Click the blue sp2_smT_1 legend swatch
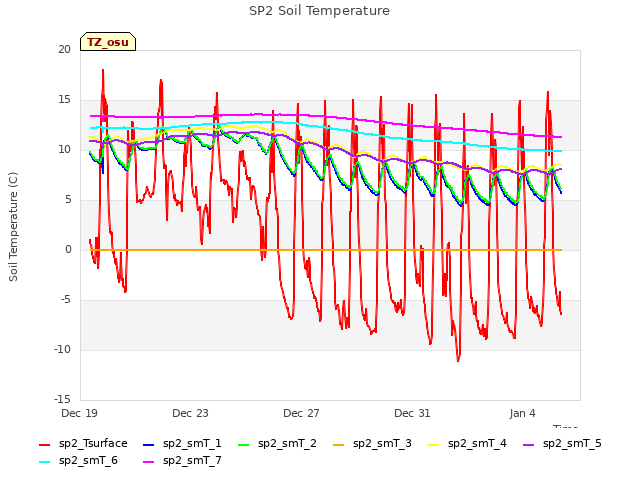 pyautogui.click(x=149, y=444)
